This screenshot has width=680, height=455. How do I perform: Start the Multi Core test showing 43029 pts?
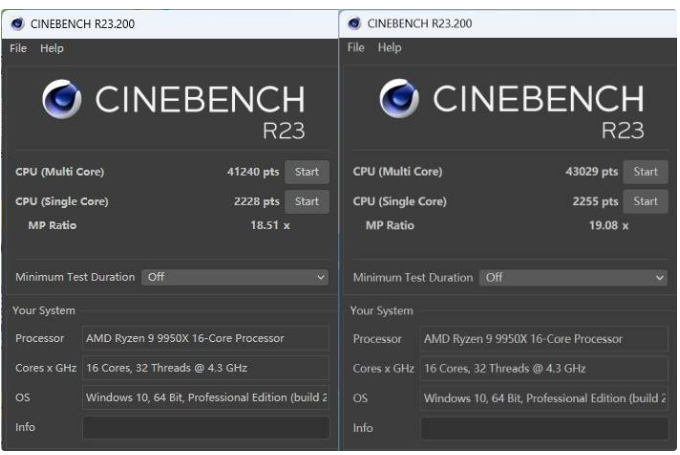[645, 172]
